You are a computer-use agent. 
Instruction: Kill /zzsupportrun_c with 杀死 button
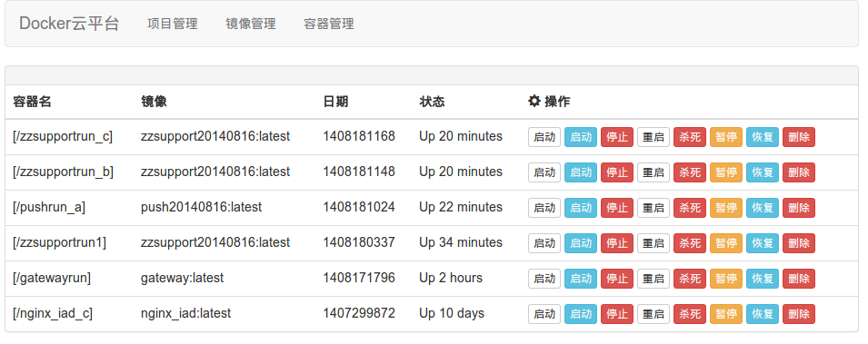[x=690, y=137]
